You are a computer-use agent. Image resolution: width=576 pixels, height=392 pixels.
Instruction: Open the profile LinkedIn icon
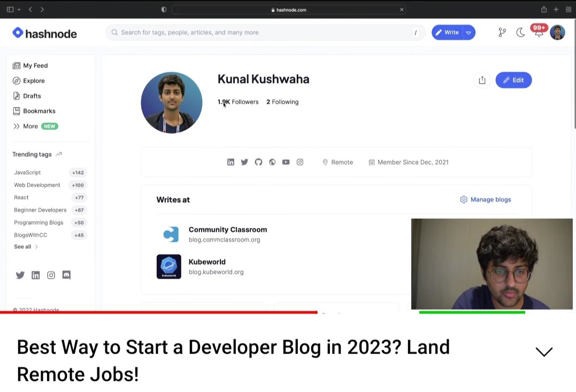(x=231, y=162)
